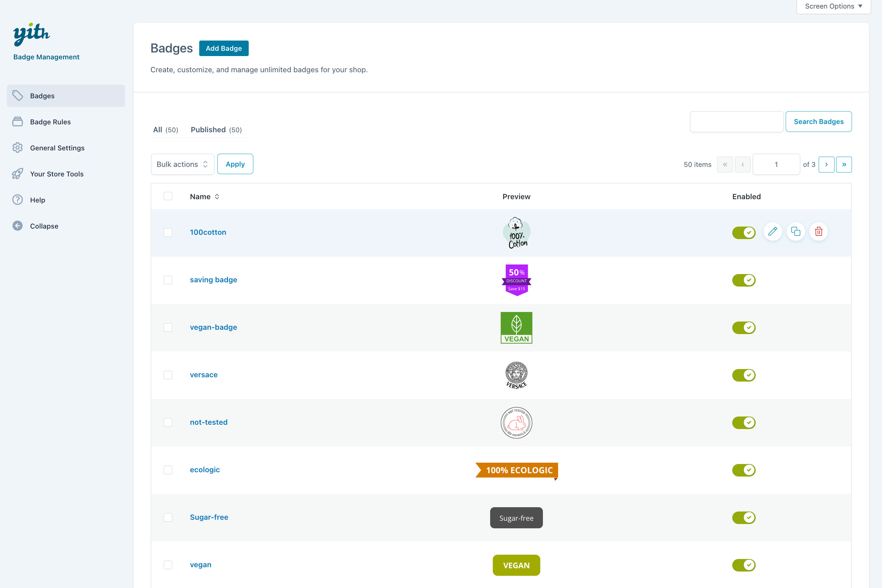The height and width of the screenshot is (588, 882).
Task: Check the versace row checkbox
Action: (168, 375)
